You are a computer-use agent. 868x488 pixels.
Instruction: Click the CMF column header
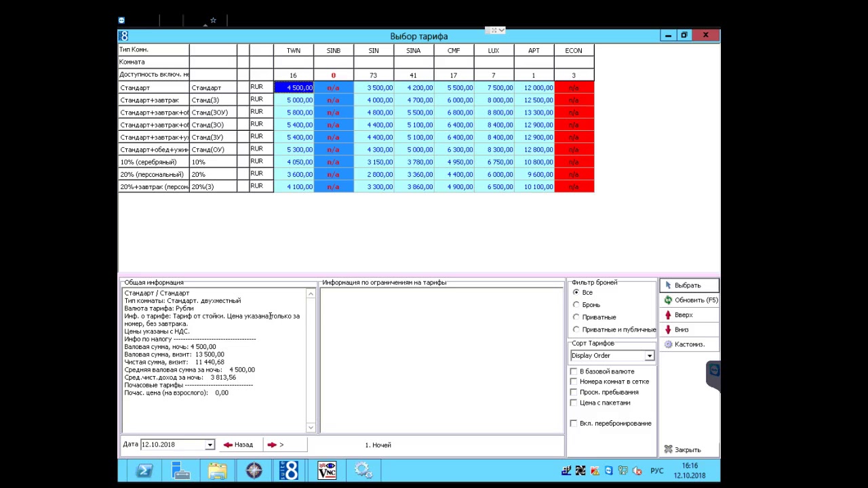point(453,50)
